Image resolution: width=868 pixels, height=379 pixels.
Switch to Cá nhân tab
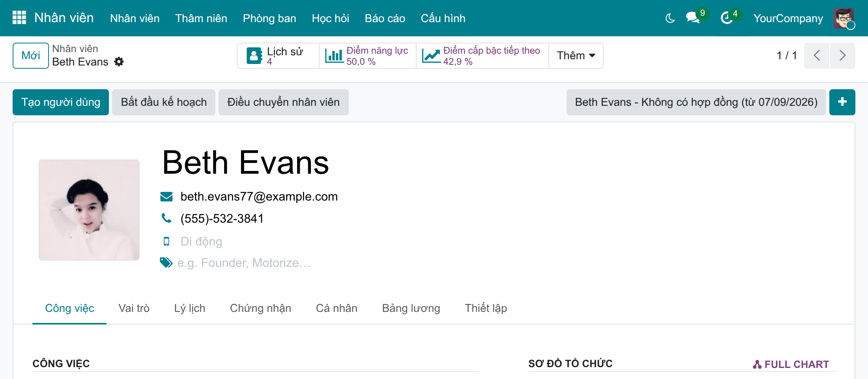tap(337, 308)
